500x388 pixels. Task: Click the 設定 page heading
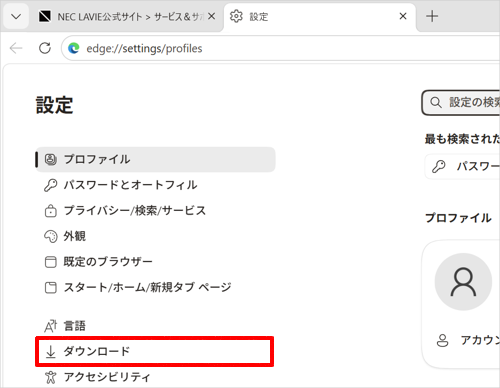(54, 105)
